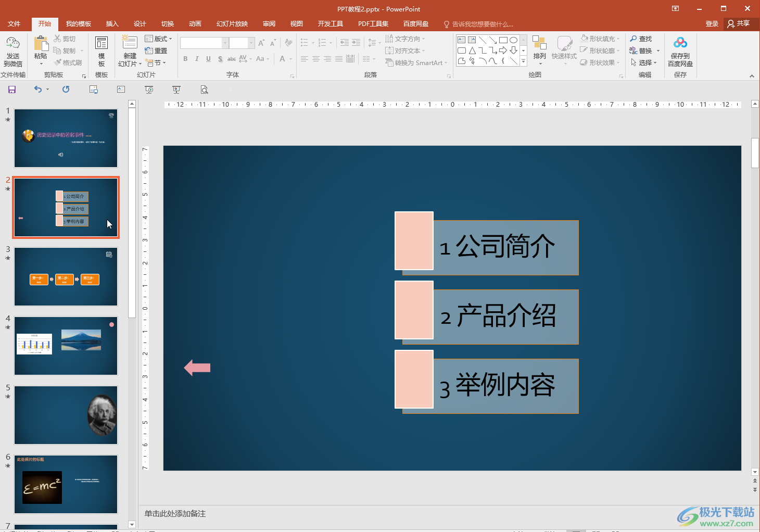The height and width of the screenshot is (532, 760).
Task: Open the font name combo box
Action: pyautogui.click(x=205, y=43)
